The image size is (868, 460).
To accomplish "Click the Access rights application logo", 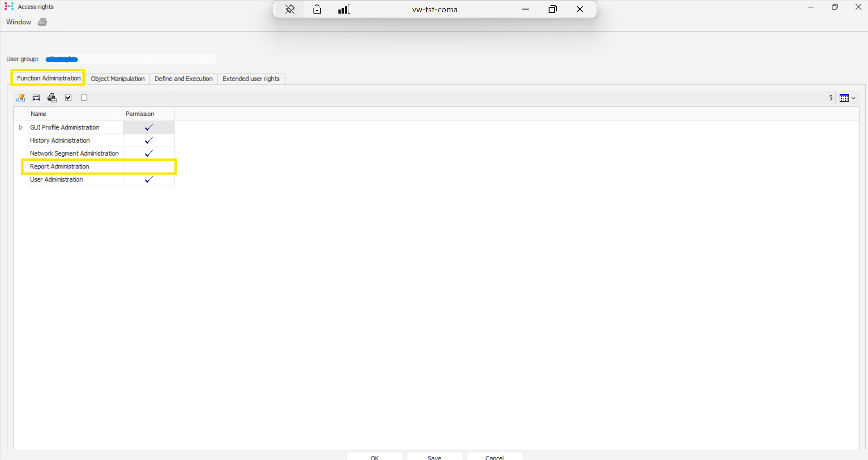I will 9,6.
